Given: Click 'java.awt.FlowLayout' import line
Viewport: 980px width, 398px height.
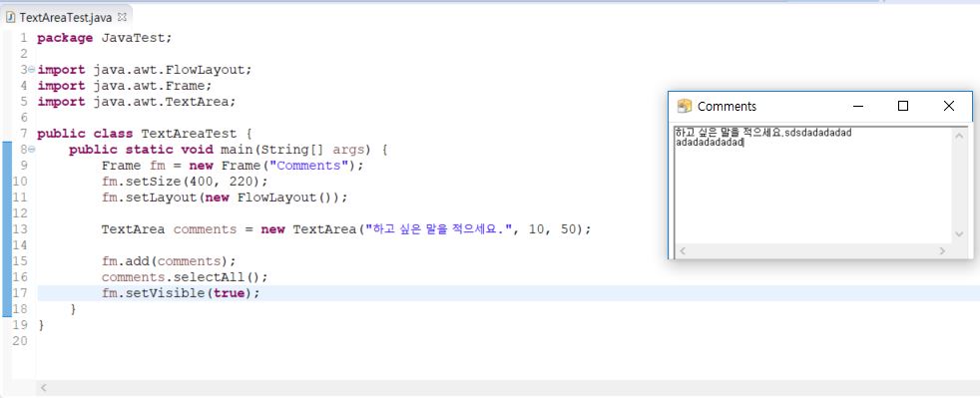Looking at the screenshot, I should 145,70.
